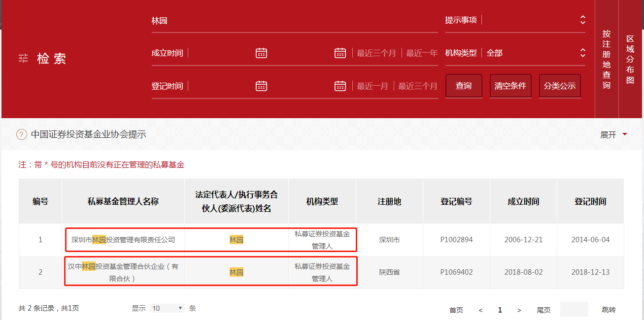Click the 登记时间 column header
Image resolution: width=644 pixels, height=320 pixels.
[x=590, y=201]
